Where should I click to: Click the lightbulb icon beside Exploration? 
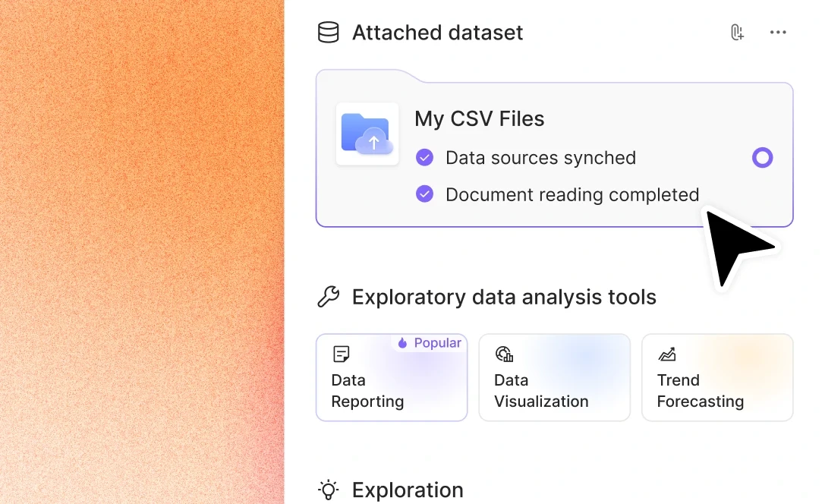pyautogui.click(x=329, y=490)
